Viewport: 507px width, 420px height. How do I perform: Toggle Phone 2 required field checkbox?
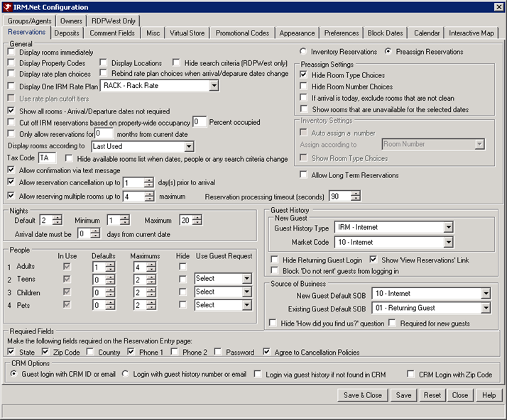point(175,351)
